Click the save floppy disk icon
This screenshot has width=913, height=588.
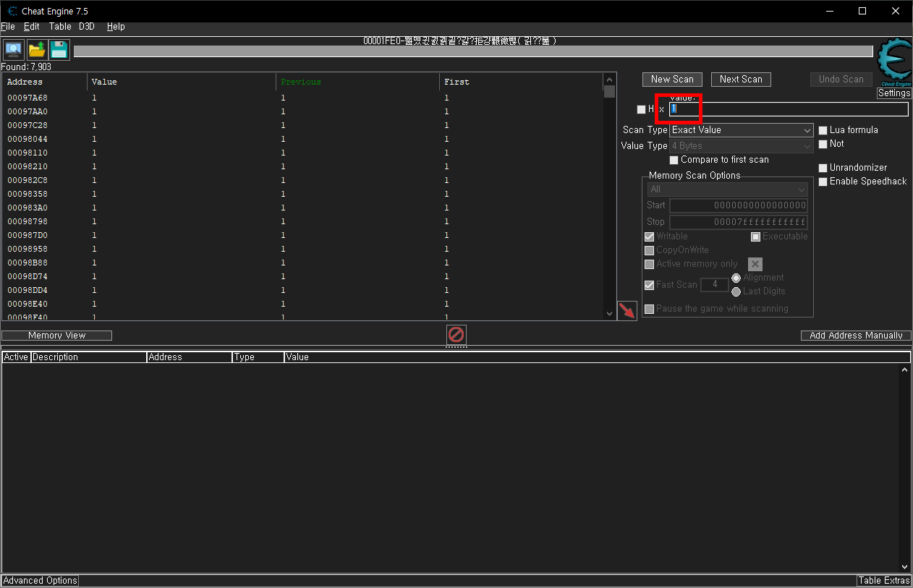(x=59, y=50)
